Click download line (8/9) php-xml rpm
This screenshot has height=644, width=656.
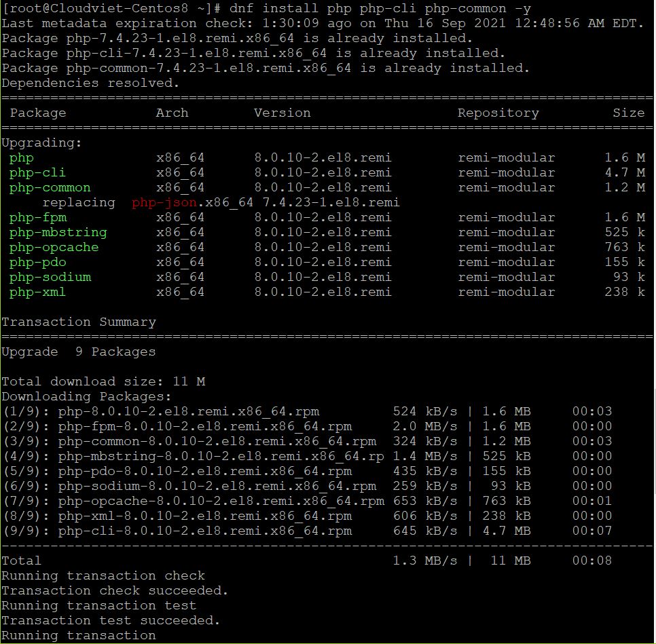(308, 516)
